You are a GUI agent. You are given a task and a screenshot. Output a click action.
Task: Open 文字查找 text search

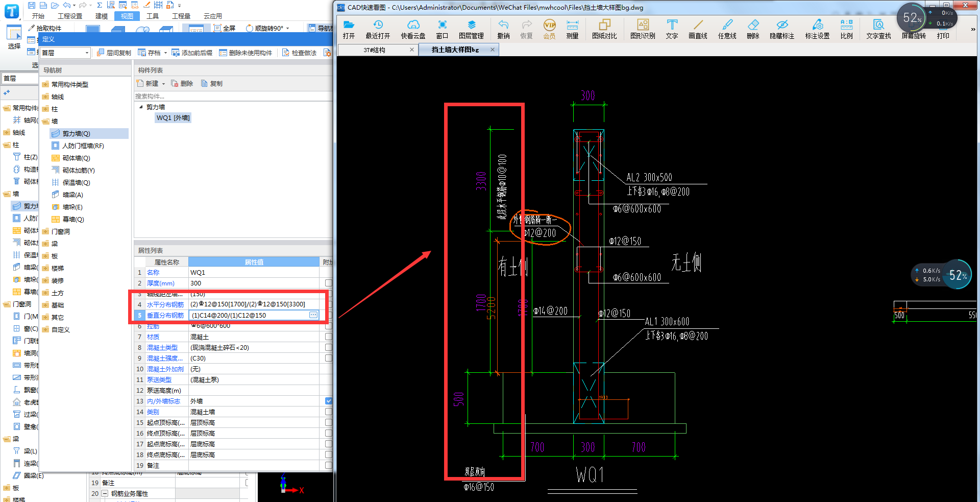tap(878, 29)
